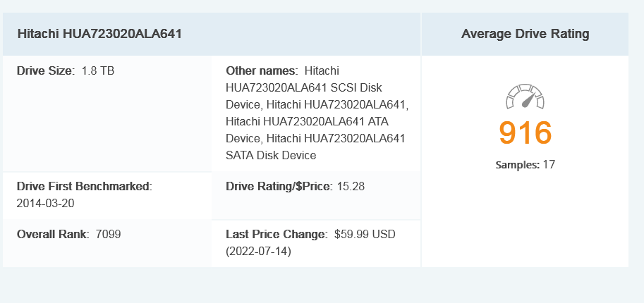Click the Overall Rank label
The image size is (644, 303).
[53, 234]
